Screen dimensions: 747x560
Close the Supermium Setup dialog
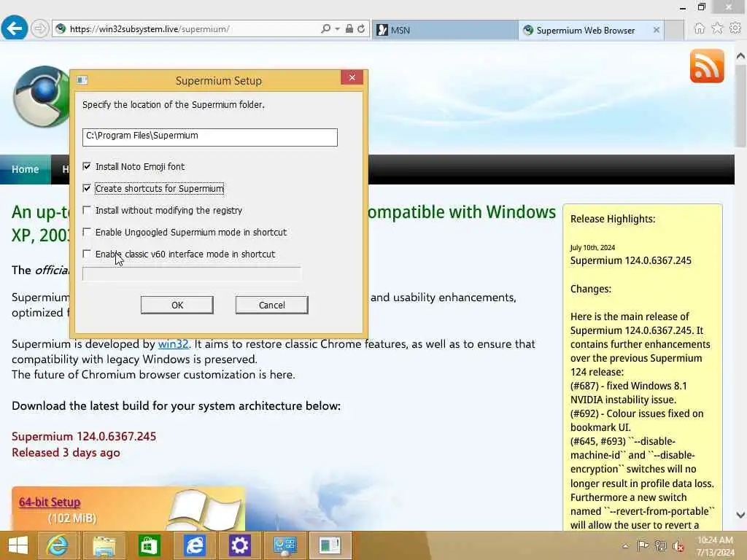pyautogui.click(x=352, y=77)
